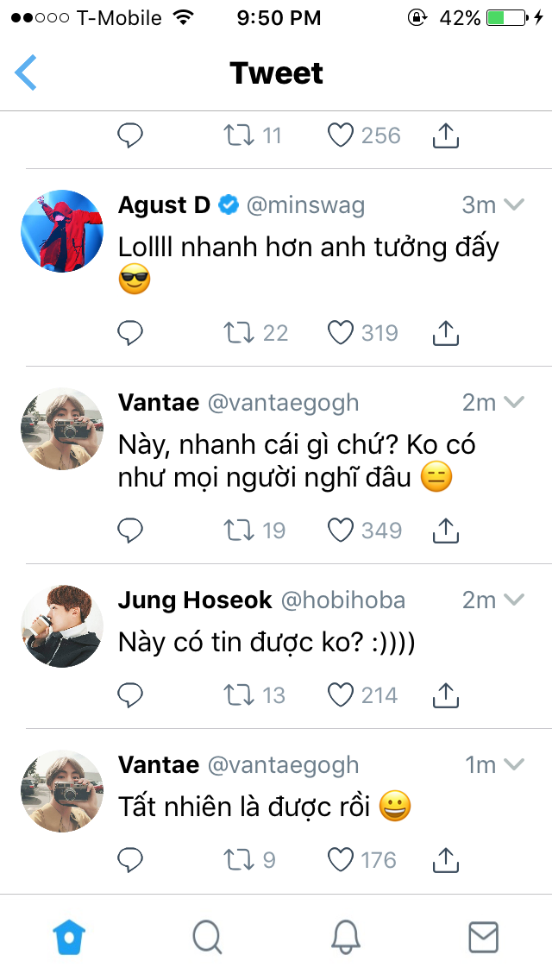Retweet Agust D's tweet with 22 retweets
552x980 pixels.
(x=235, y=332)
